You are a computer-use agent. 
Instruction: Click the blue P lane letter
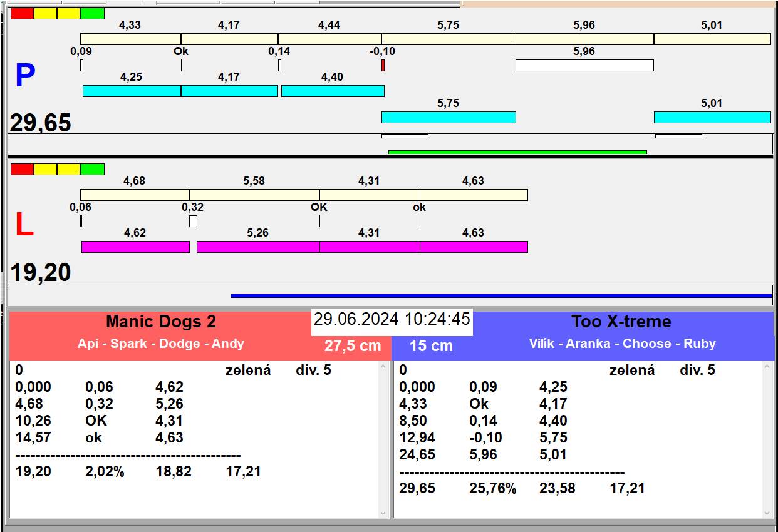[24, 76]
